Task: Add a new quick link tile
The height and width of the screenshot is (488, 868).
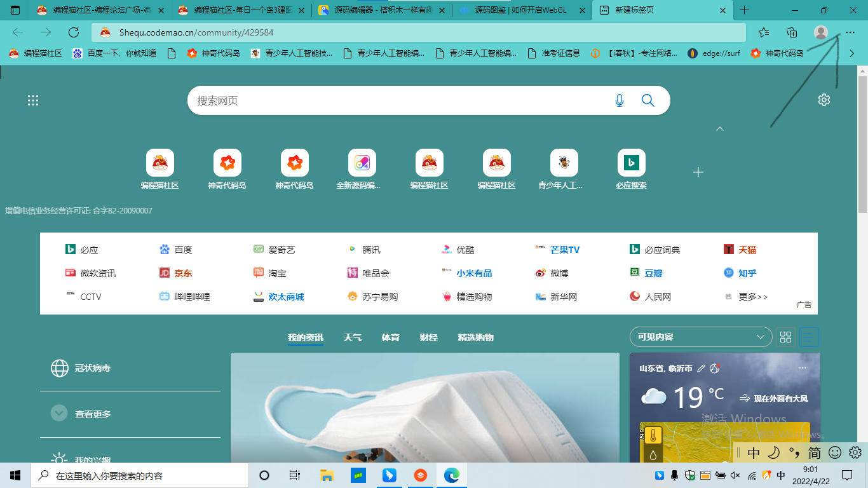Action: [x=698, y=172]
